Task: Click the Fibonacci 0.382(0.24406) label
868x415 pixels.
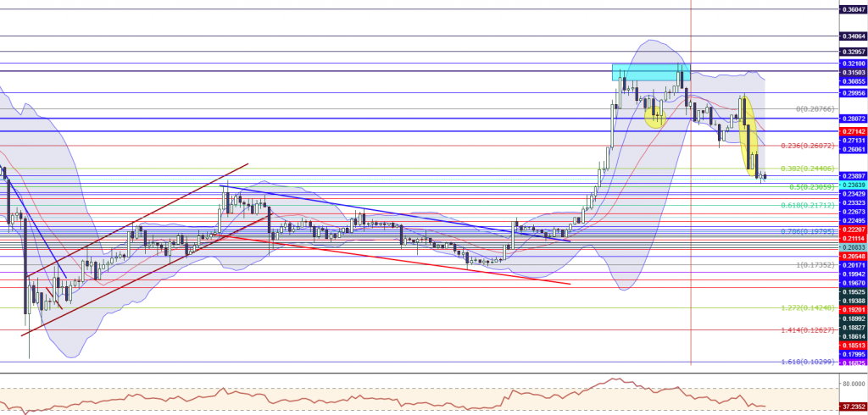Action: 807,169
